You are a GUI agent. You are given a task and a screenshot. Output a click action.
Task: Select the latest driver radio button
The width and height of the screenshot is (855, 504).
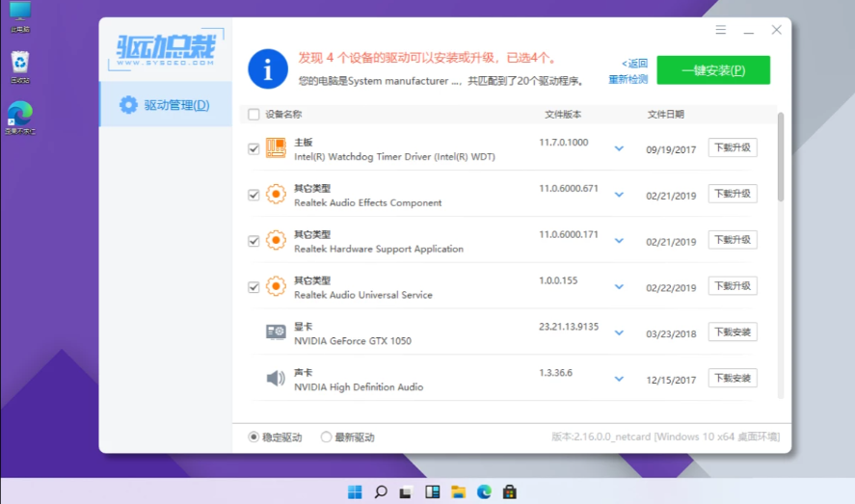point(326,437)
